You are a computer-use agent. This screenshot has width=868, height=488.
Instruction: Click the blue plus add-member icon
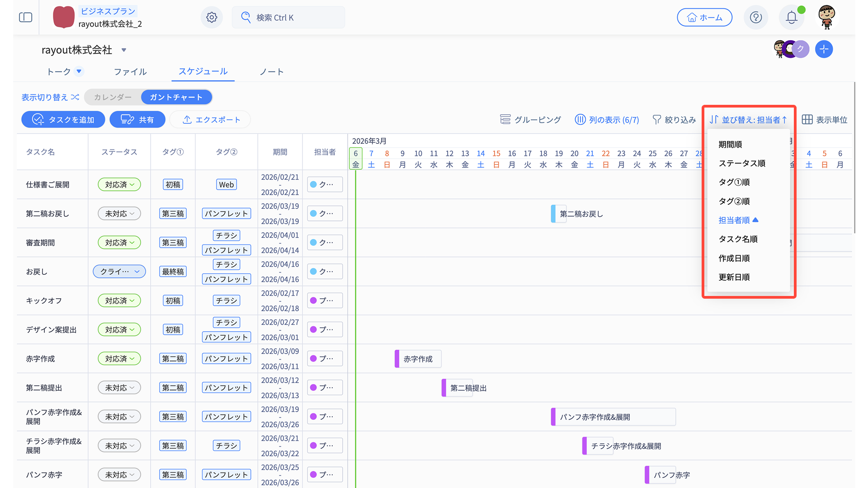[824, 49]
